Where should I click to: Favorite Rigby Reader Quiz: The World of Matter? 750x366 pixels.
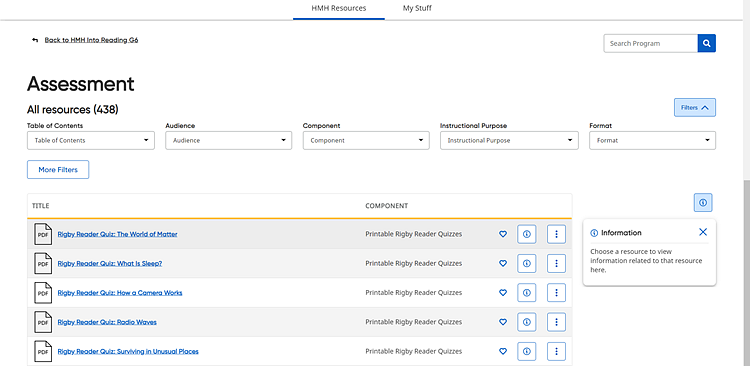pyautogui.click(x=503, y=234)
